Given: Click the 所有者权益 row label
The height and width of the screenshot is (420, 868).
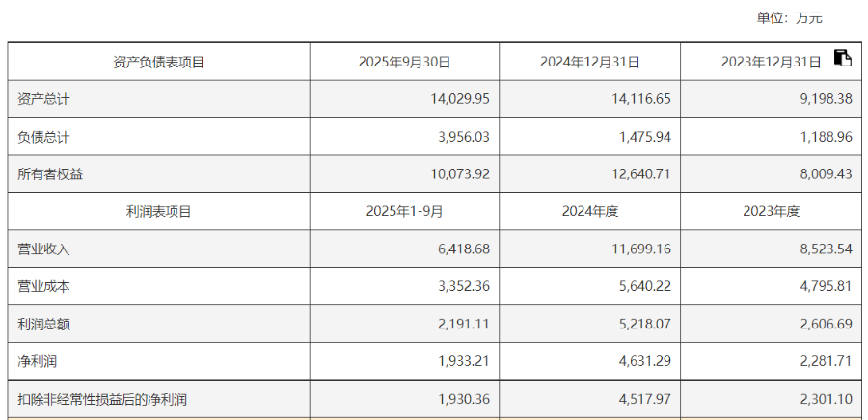Looking at the screenshot, I should point(50,174).
